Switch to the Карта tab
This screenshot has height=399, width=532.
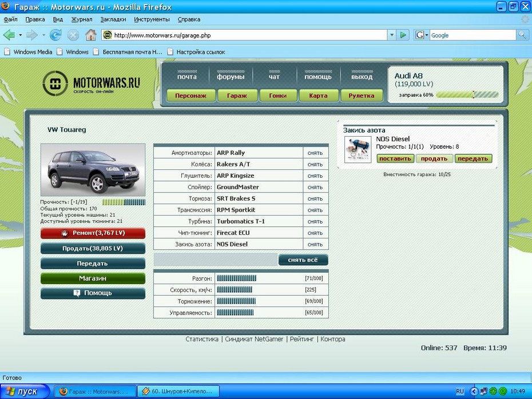319,95
